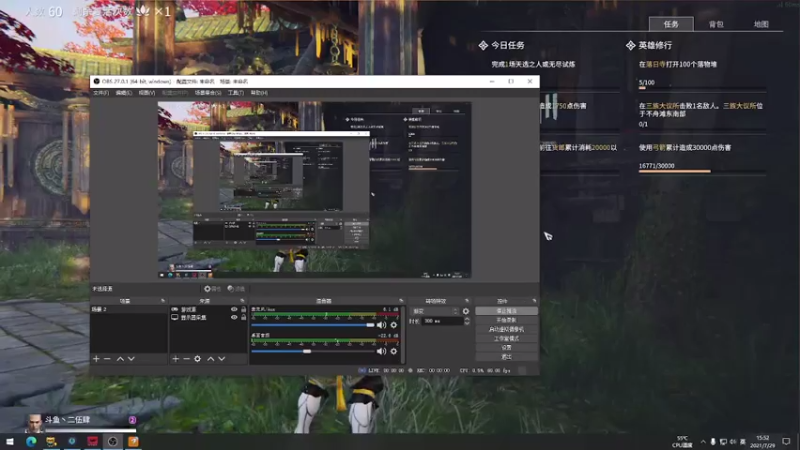This screenshot has width=800, height=450.
Task: Pop out the Audio Mixer dock
Action: (x=401, y=301)
